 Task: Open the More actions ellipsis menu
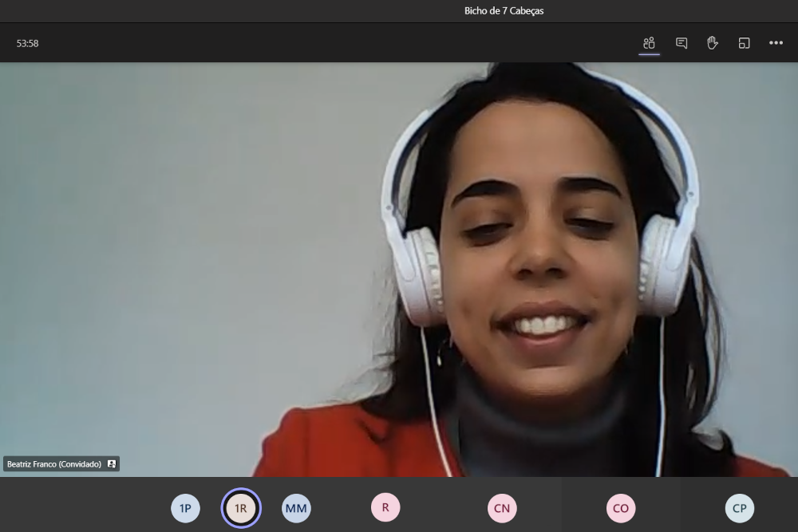click(776, 43)
